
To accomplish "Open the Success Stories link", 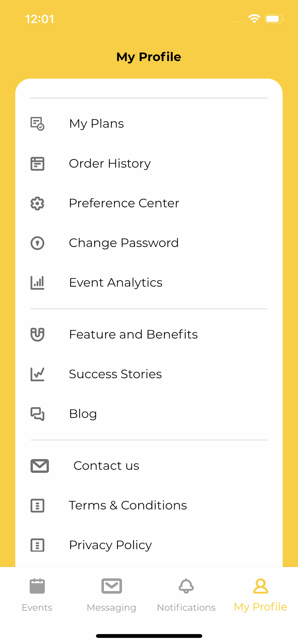I will tap(115, 374).
